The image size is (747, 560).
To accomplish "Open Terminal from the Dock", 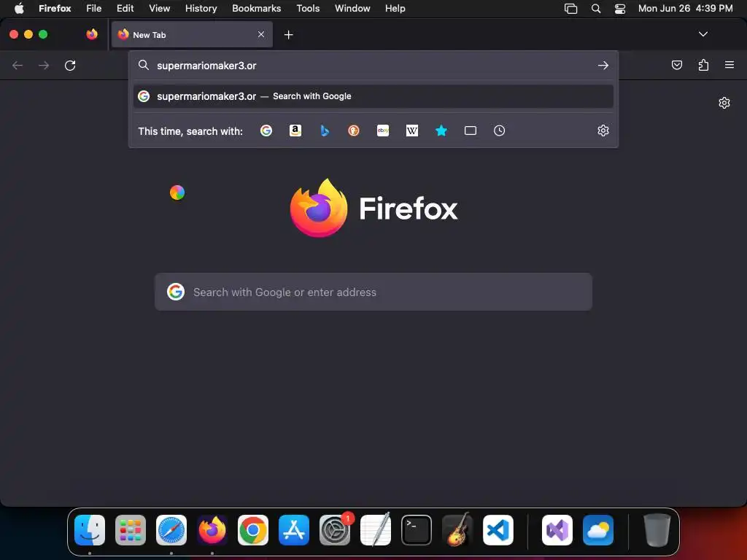I will pos(417,529).
